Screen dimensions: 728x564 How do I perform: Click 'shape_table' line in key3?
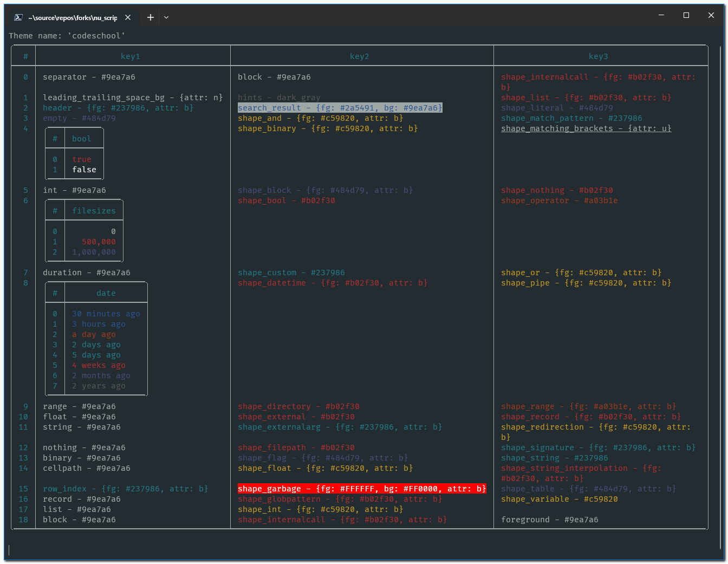(x=589, y=489)
